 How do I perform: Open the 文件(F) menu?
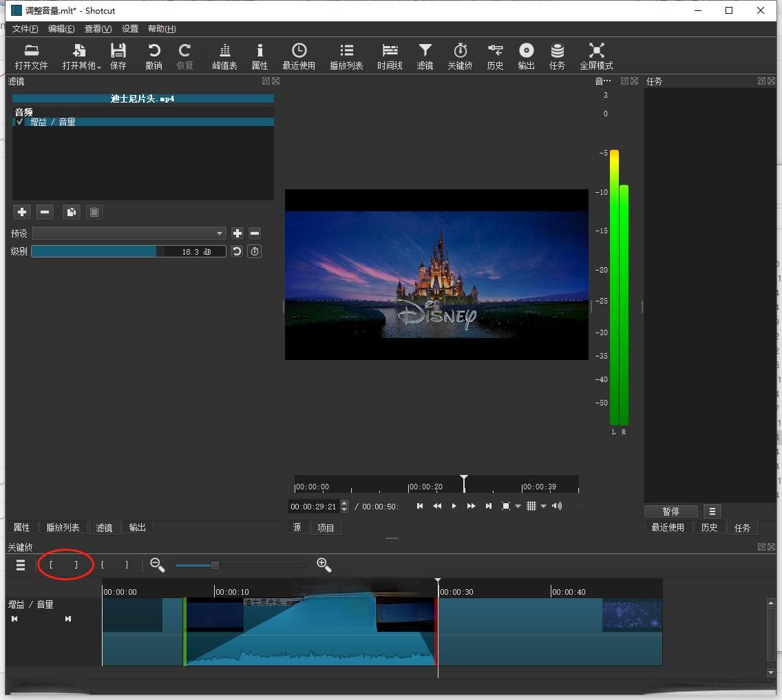[25, 29]
